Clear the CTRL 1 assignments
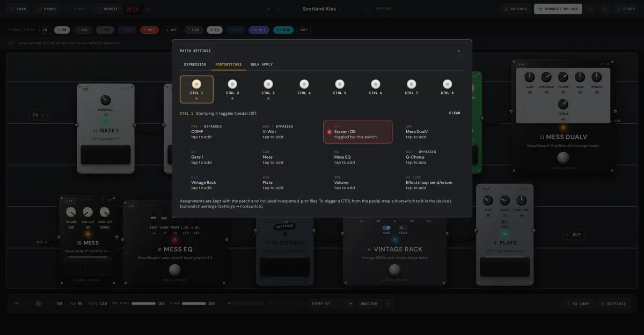Screen dimensions: 644x335 455,113
